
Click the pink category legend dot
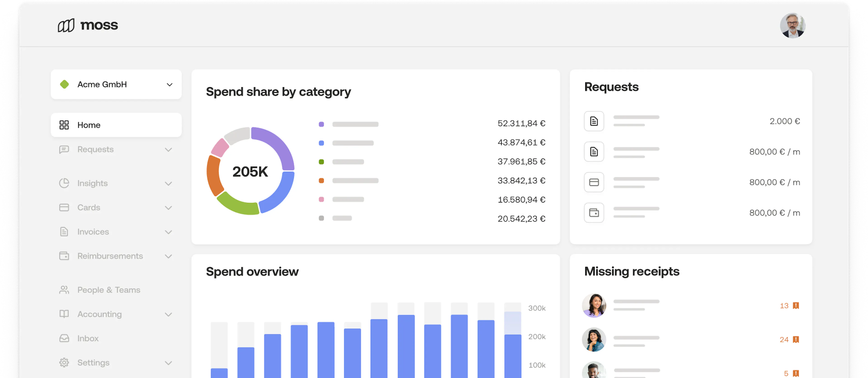(x=321, y=200)
